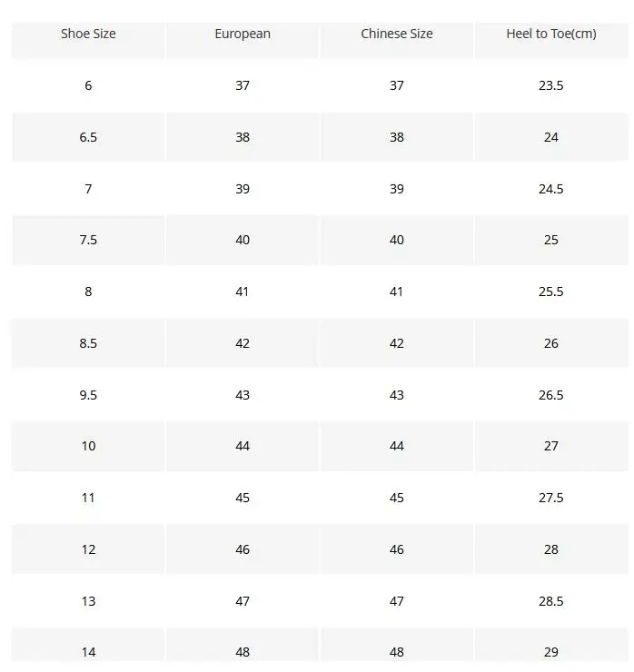
Task: Select European size 47 cell
Action: pyautogui.click(x=243, y=601)
